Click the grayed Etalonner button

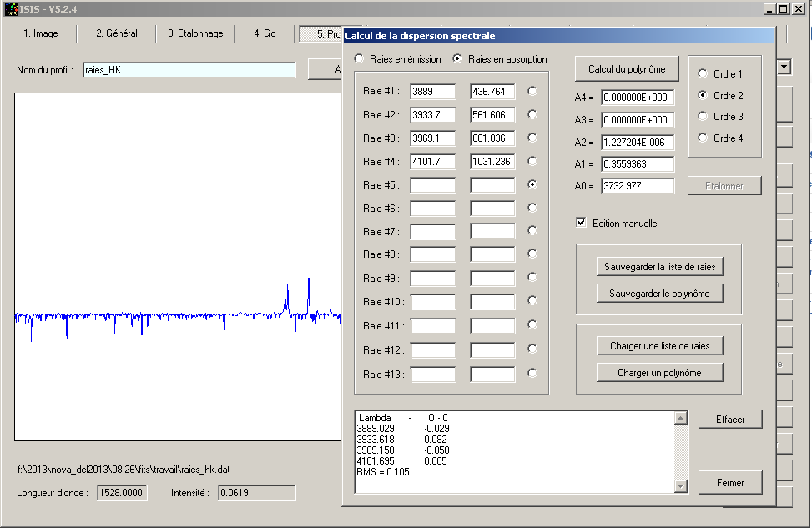click(x=724, y=185)
